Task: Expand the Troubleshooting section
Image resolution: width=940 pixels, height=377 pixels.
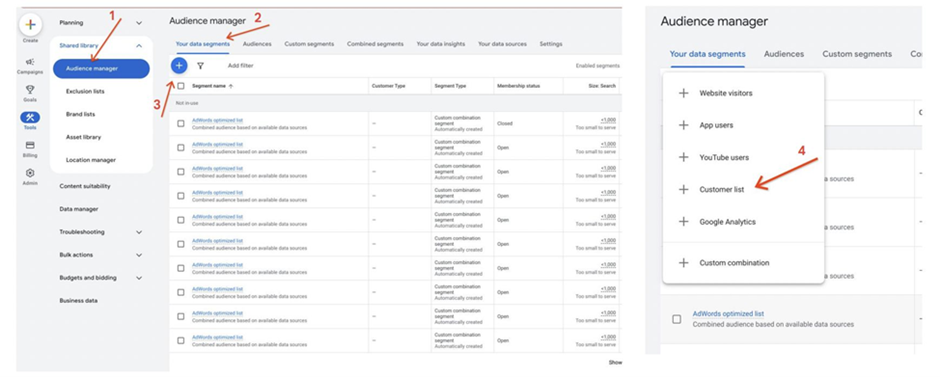Action: tap(139, 232)
